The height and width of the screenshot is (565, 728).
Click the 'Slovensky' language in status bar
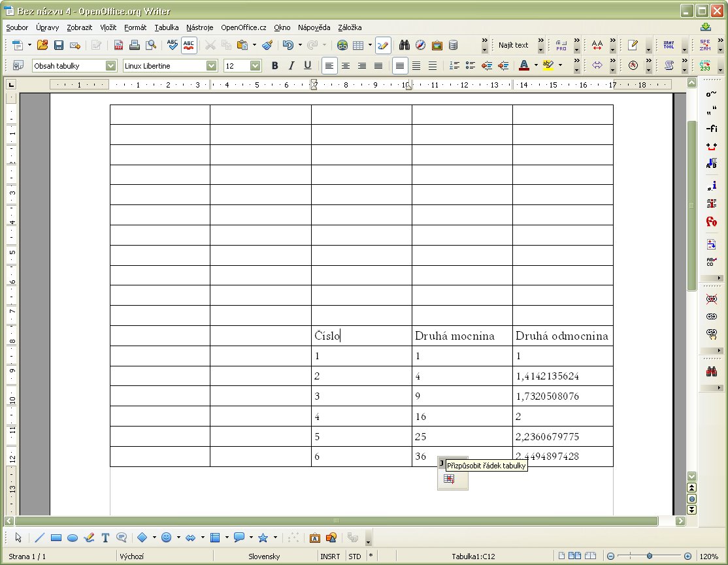tap(264, 557)
